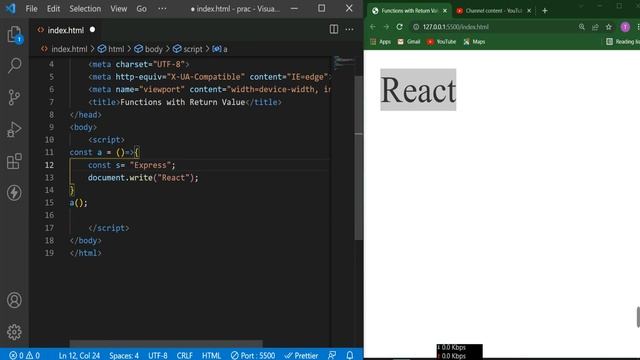The width and height of the screenshot is (640, 360).
Task: Bookmark this page with star icon
Action: pos(609,27)
